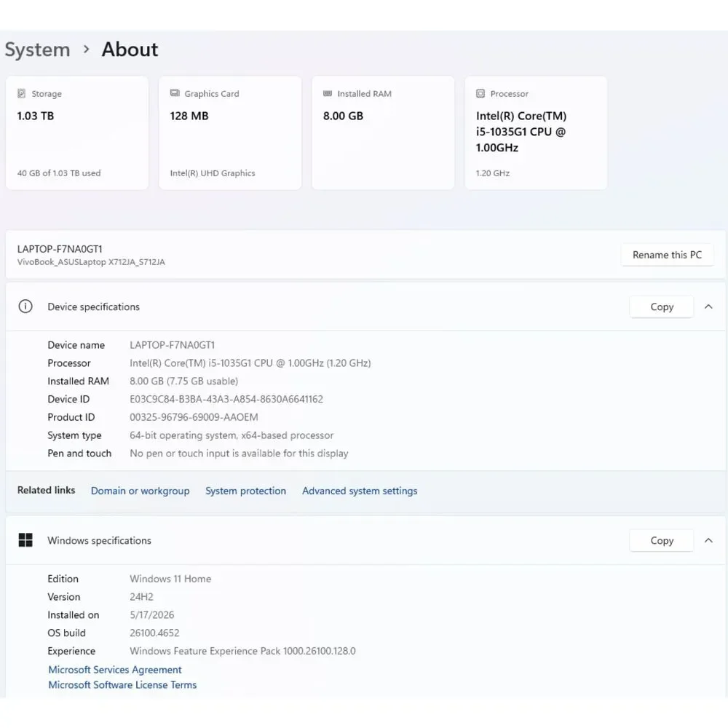The image size is (728, 728).
Task: Open Microsoft Software License Terms link
Action: [122, 685]
